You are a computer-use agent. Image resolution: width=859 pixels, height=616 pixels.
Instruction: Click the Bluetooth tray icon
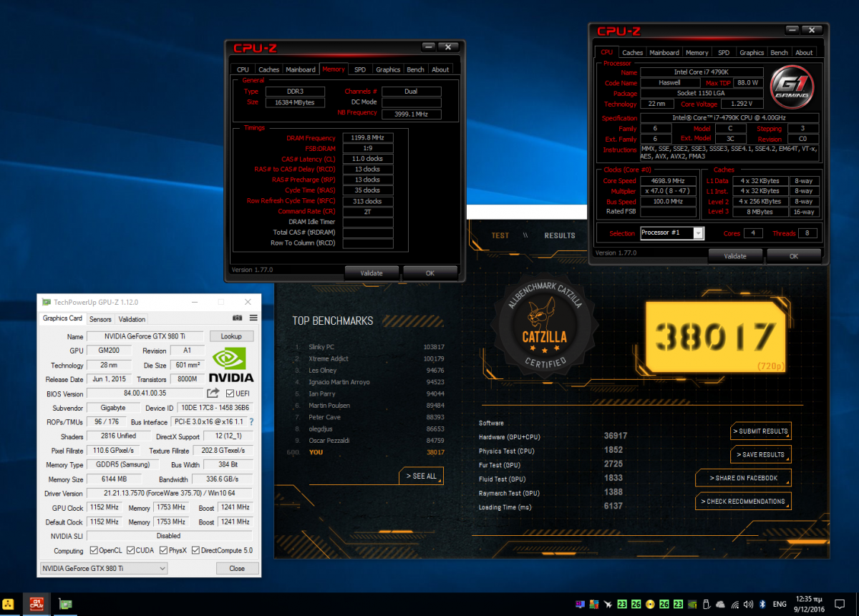point(762,605)
